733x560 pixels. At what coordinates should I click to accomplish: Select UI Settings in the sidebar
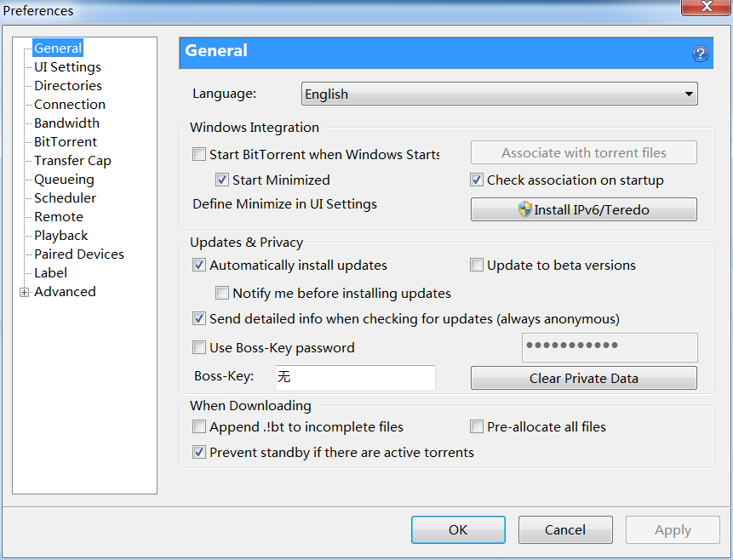67,67
